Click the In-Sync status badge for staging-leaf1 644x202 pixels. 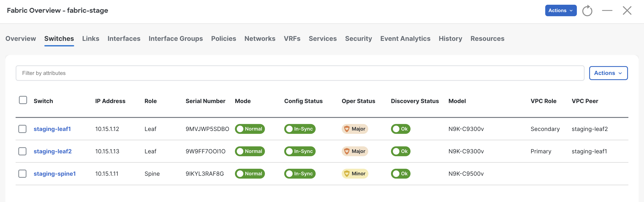[x=300, y=129]
